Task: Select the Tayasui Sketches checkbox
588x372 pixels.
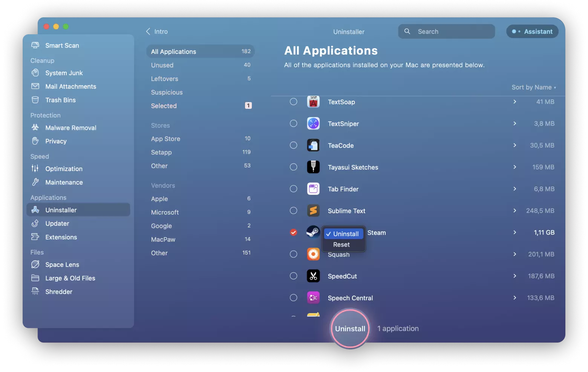Action: pos(294,167)
